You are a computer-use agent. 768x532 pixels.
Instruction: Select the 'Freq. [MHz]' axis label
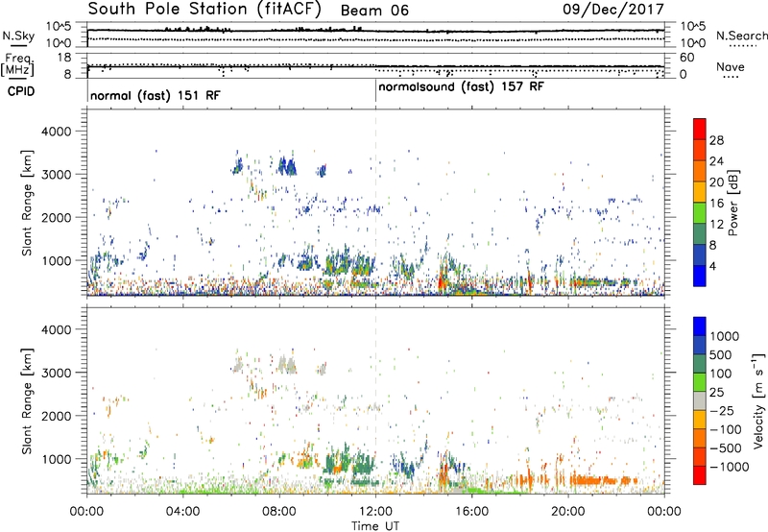[x=17, y=65]
